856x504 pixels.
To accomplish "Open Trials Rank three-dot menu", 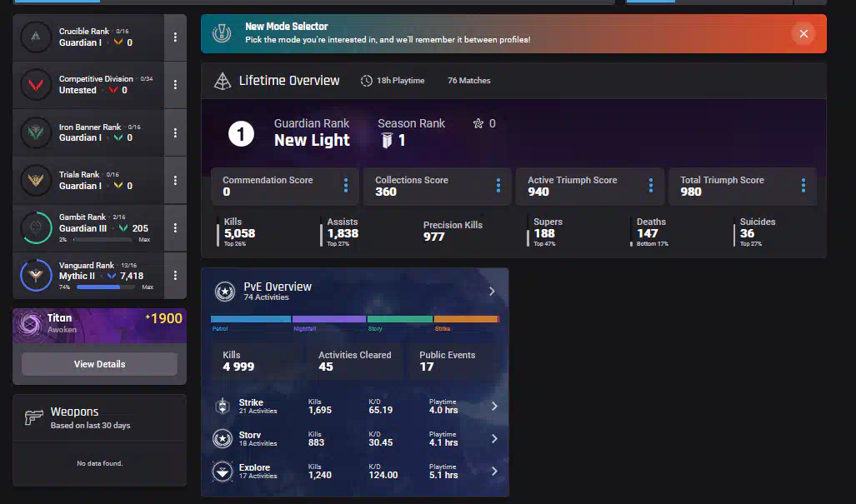I will pos(175,180).
